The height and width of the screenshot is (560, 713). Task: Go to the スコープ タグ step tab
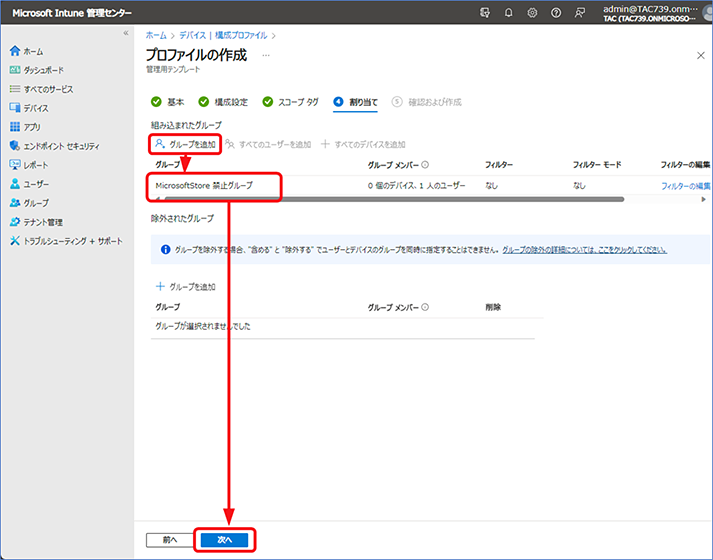tap(291, 102)
